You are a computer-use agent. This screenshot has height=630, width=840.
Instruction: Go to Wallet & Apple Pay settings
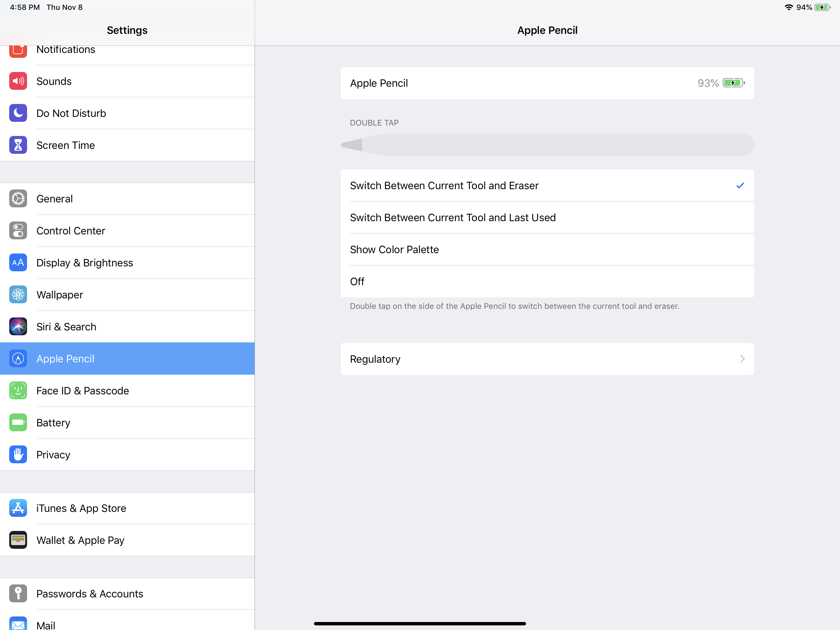(127, 540)
